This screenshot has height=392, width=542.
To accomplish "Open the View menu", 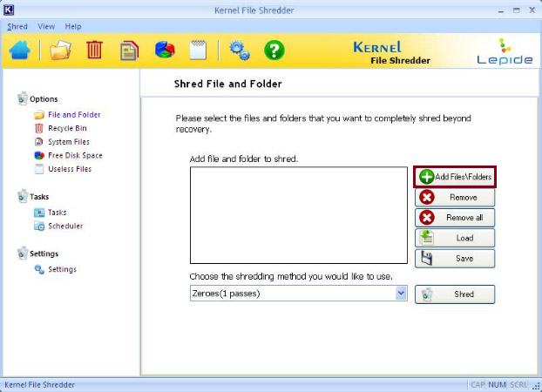I will [46, 26].
